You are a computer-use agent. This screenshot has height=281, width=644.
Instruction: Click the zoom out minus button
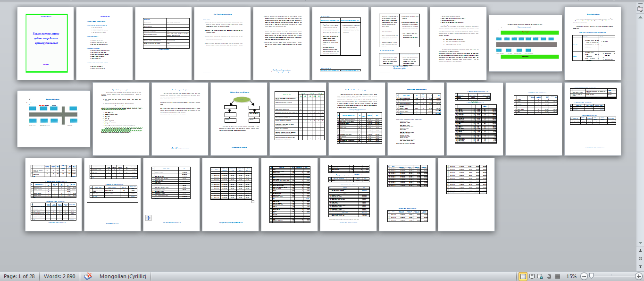(584, 276)
